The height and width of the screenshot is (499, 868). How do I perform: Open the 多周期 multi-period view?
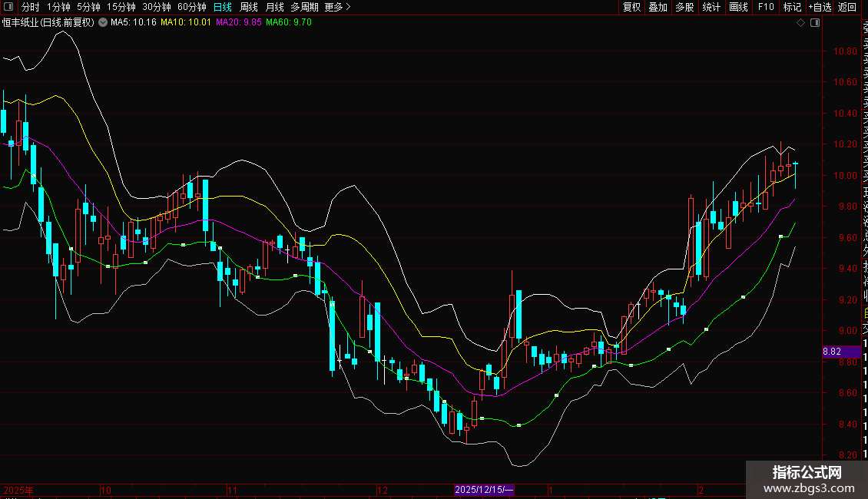click(x=304, y=7)
